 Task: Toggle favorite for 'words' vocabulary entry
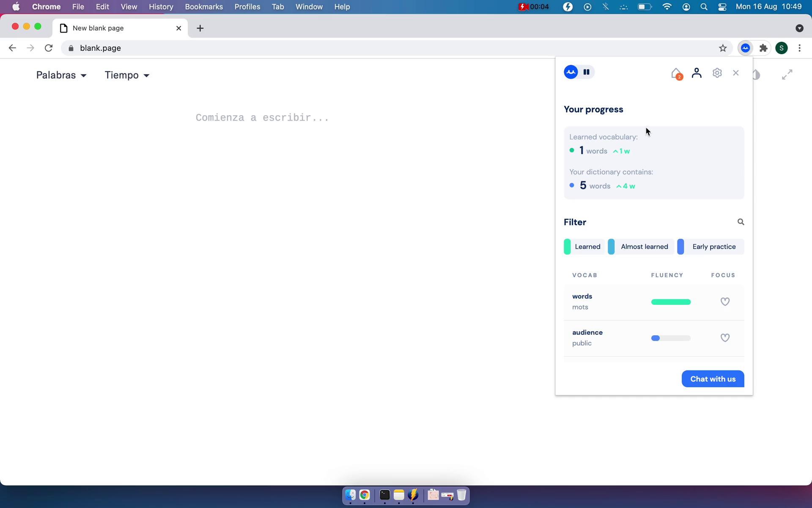(725, 301)
